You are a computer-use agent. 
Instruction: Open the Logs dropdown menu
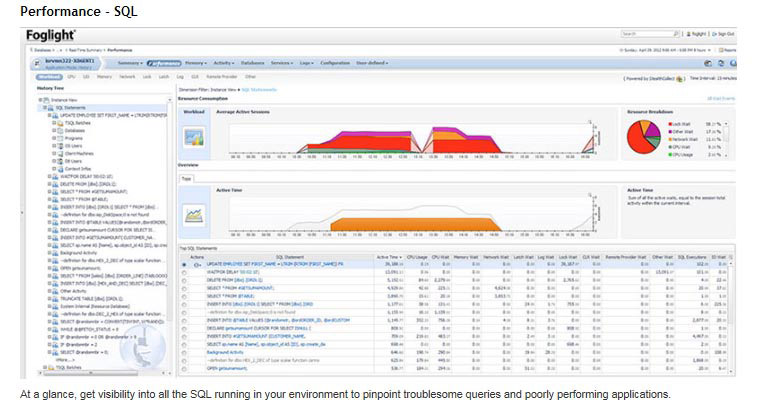pos(306,63)
